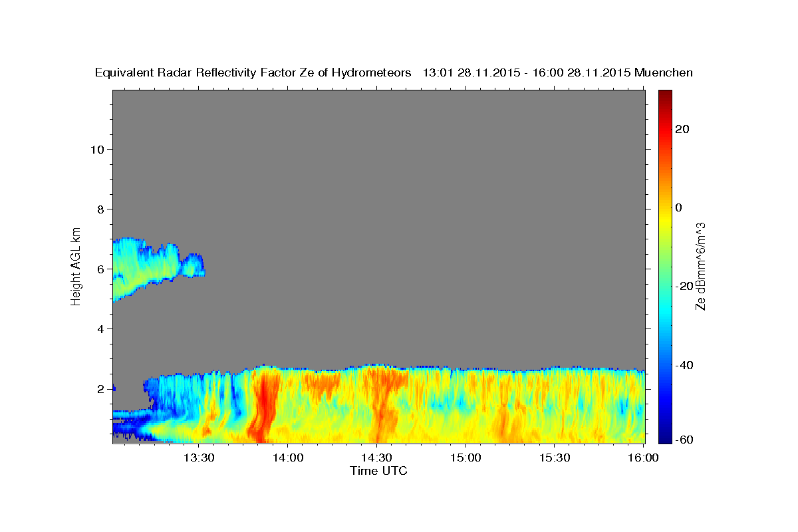Click the colorbar value '0'
This screenshot has height=532, width=798.
point(679,207)
